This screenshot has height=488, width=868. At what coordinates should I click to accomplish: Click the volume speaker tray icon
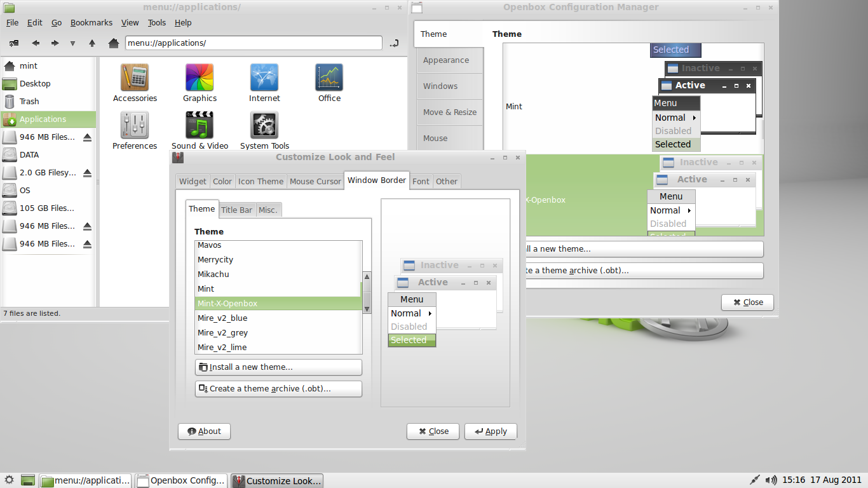[x=771, y=480]
